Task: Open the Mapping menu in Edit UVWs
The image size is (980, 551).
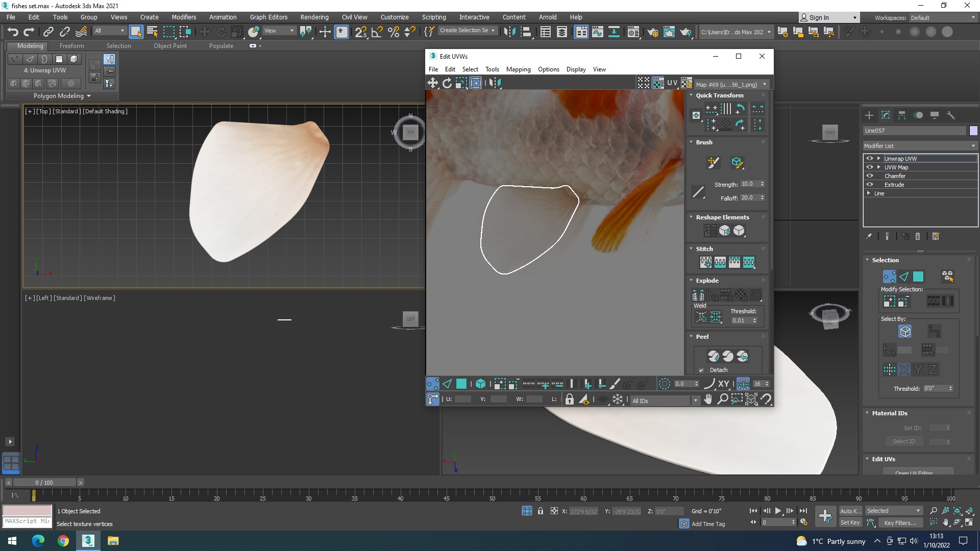Action: 518,69
